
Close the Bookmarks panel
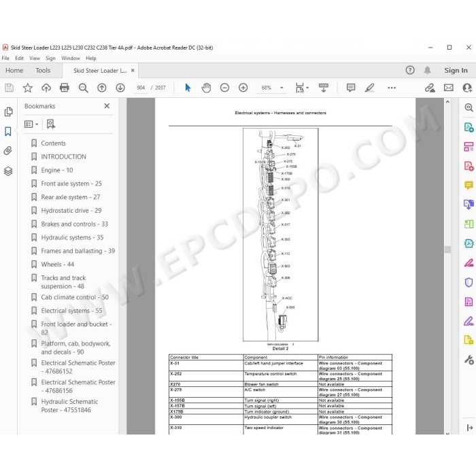click(107, 106)
